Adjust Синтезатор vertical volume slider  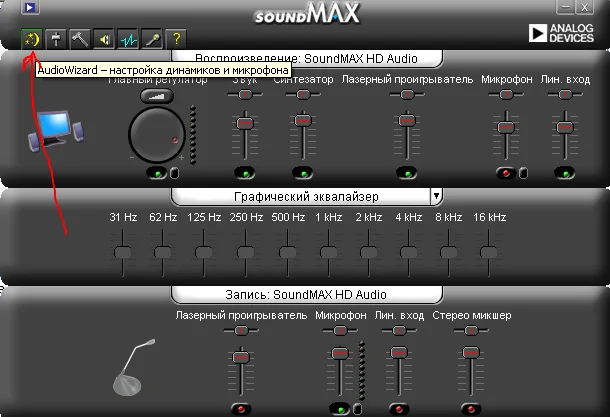pyautogui.click(x=303, y=120)
